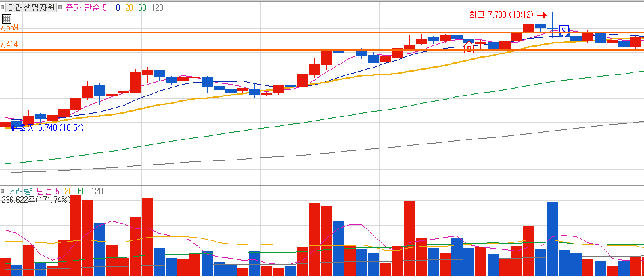The width and height of the screenshot is (644, 277).
Task: Select the gray 120 volume average label
Action: click(x=97, y=191)
